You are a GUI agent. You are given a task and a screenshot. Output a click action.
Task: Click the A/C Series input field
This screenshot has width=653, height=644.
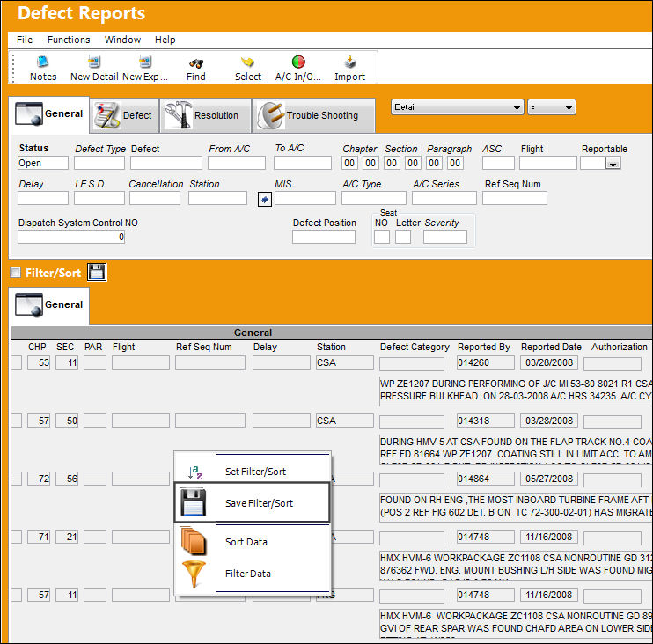coord(444,198)
